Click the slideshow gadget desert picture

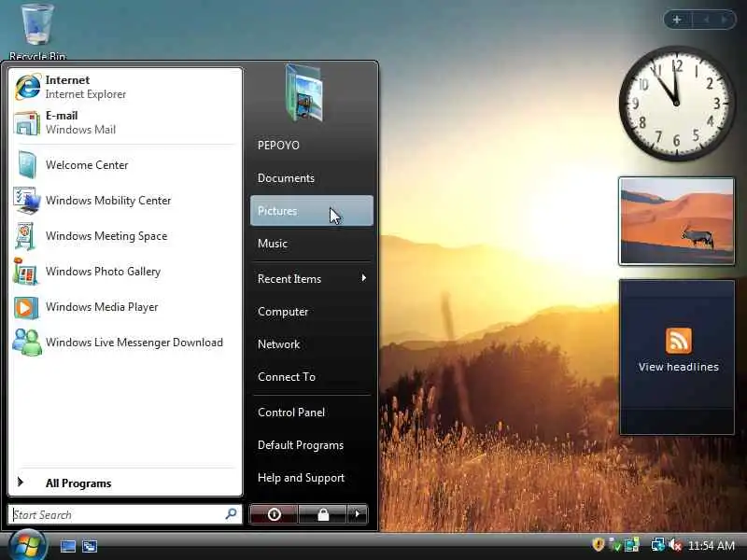click(x=676, y=221)
